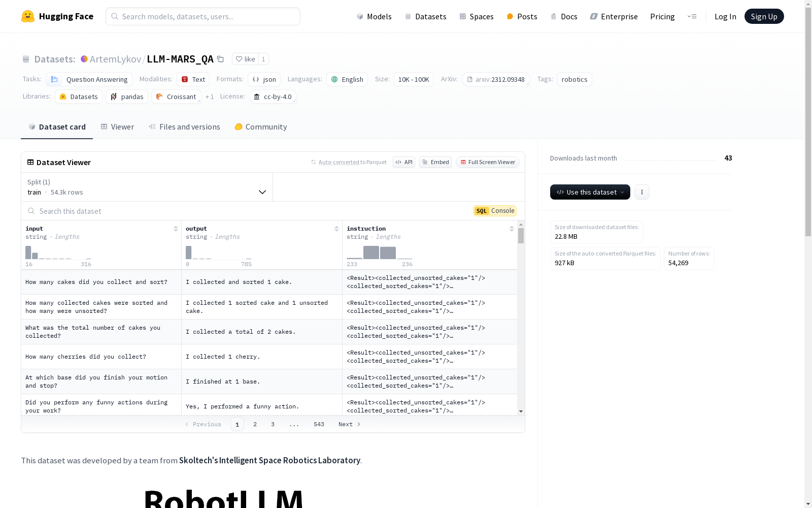Image resolution: width=812 pixels, height=508 pixels.
Task: Click the robotics tag
Action: pyautogui.click(x=574, y=79)
